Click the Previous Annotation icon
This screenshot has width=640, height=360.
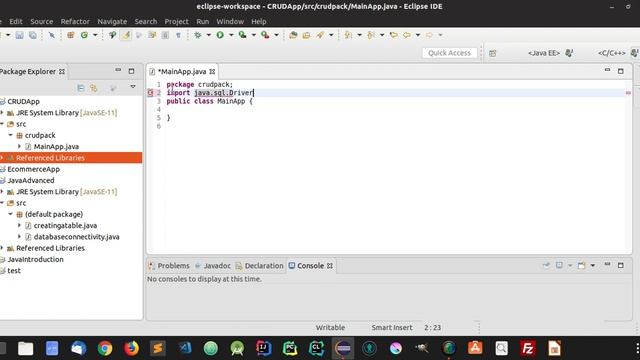point(371,35)
